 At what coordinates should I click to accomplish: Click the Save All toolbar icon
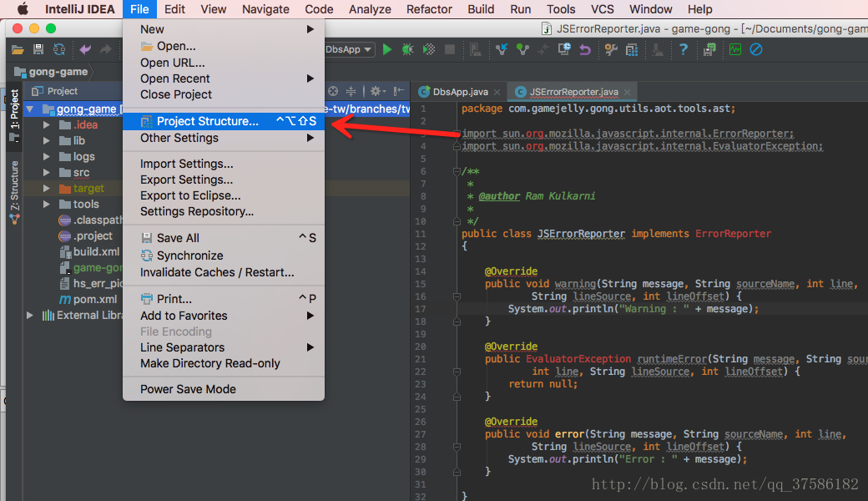[38, 50]
